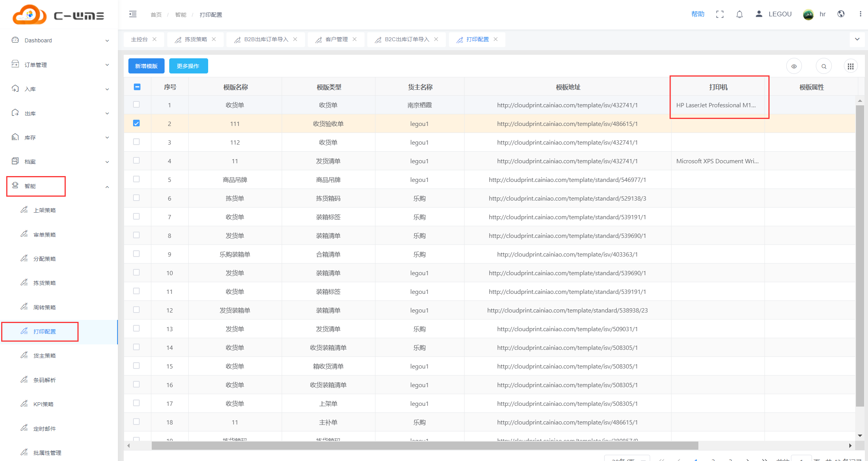The height and width of the screenshot is (461, 868).
Task: Expand the 订单管理 menu
Action: coord(59,65)
